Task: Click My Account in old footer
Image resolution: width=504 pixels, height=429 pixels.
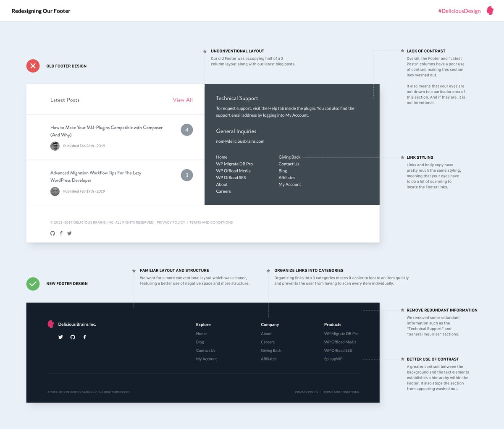Action: point(290,184)
